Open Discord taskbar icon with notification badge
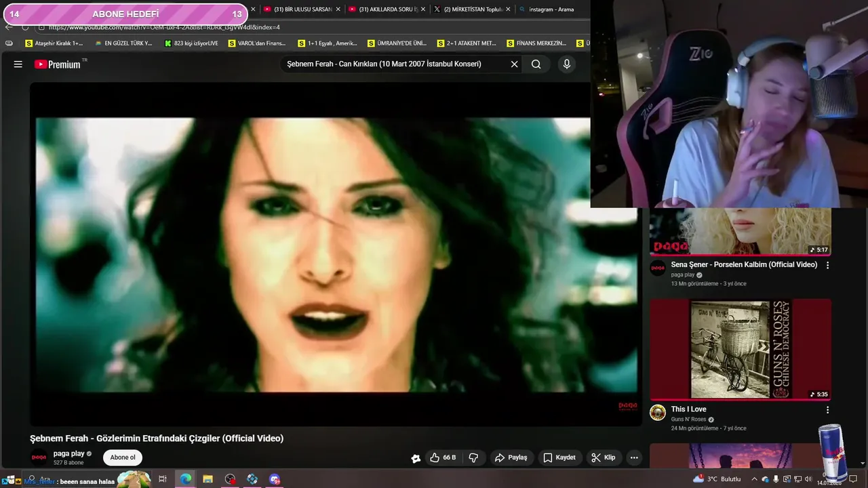868x488 pixels. 275,479
